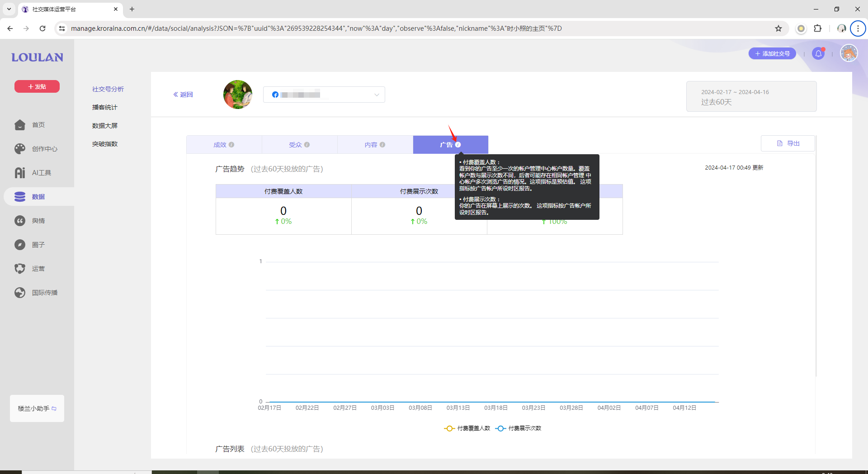Open the tab search dropdown arrow
The height and width of the screenshot is (474, 868).
click(9, 9)
